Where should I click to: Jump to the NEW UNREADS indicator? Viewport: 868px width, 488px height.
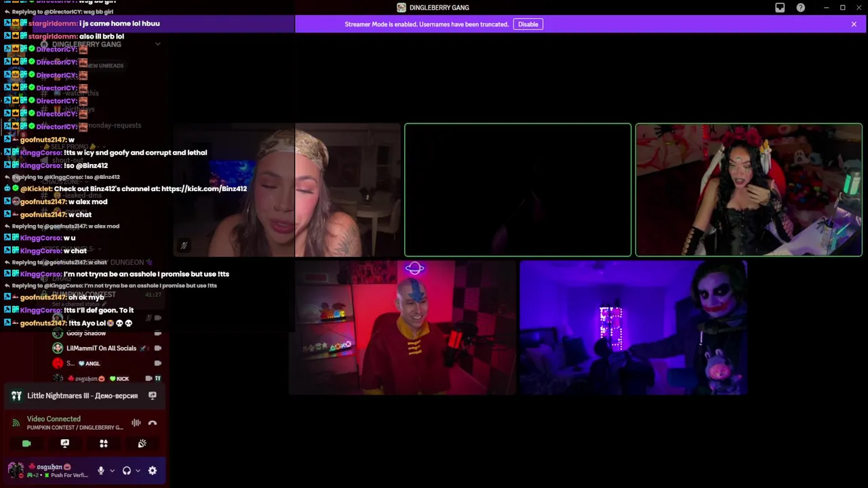105,66
